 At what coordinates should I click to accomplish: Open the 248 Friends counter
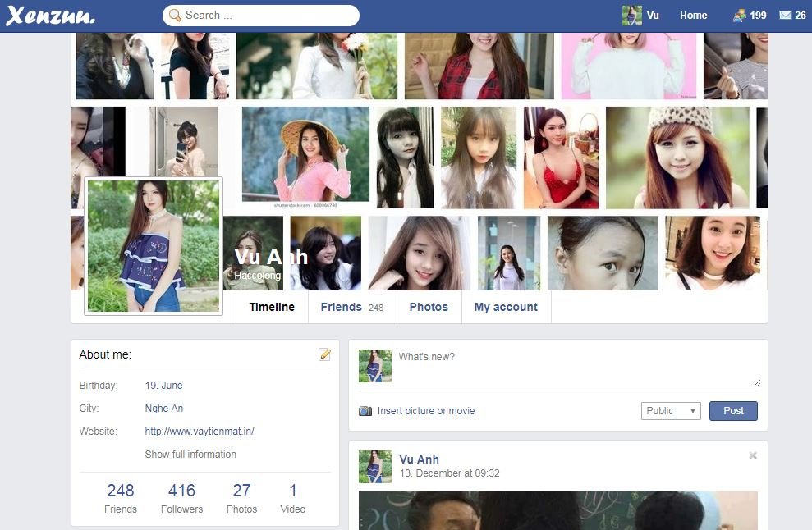click(121, 499)
